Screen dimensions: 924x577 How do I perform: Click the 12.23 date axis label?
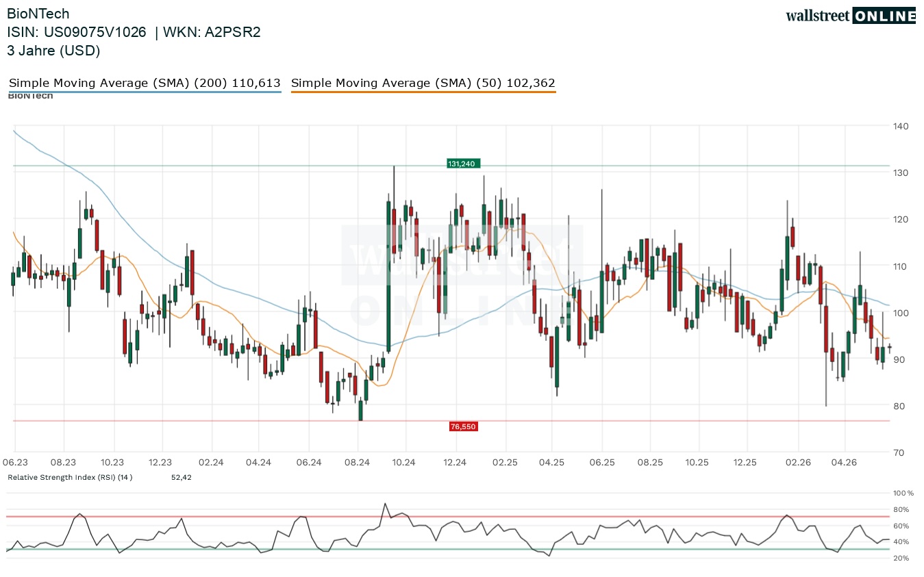161,463
